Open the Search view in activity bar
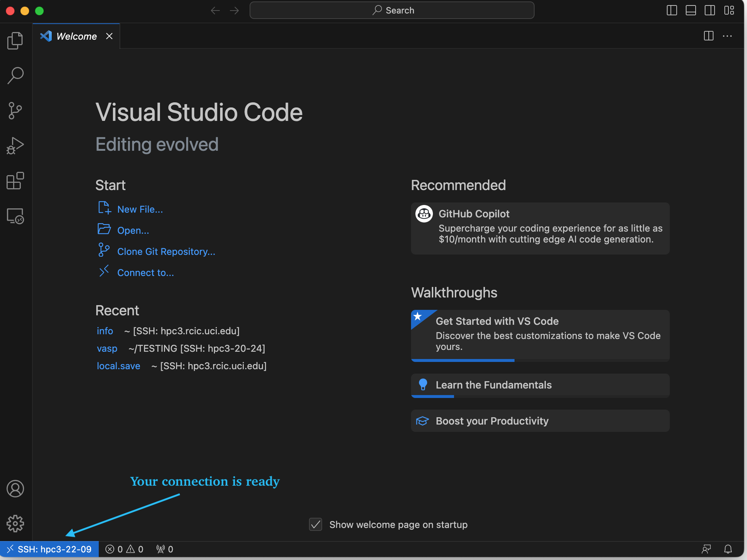 15,75
